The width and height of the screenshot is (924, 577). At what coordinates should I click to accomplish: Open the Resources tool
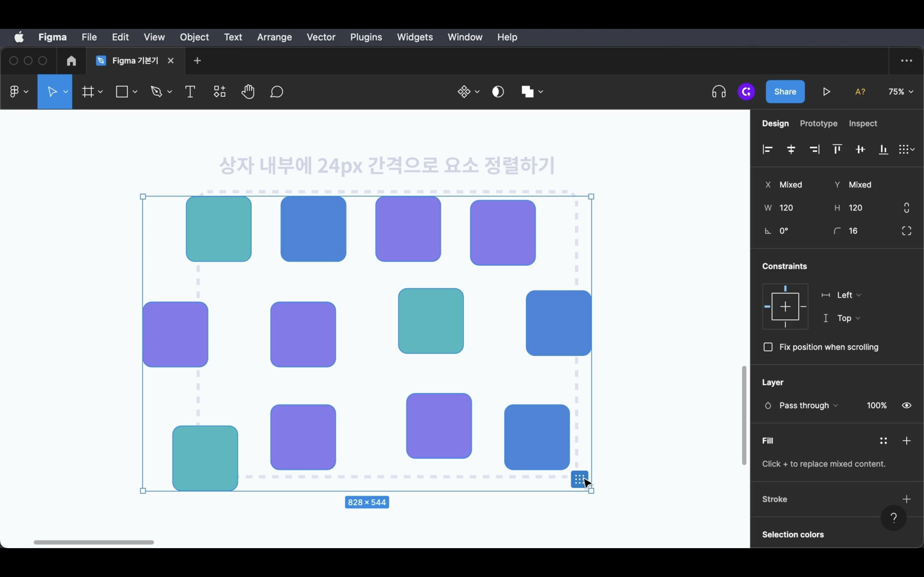tap(219, 92)
